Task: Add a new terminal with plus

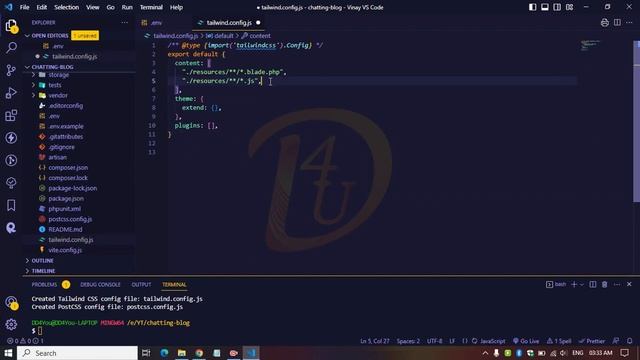Action: pos(574,284)
